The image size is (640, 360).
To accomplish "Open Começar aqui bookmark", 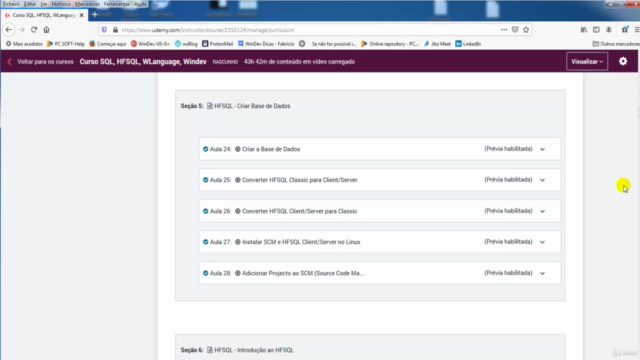I will coord(108,44).
